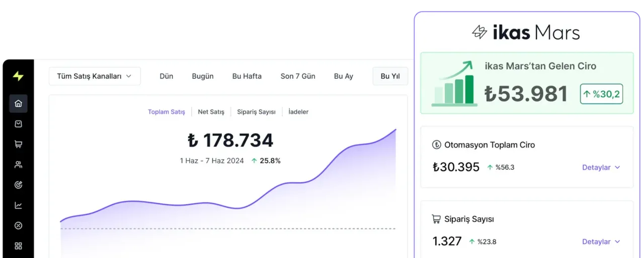This screenshot has height=258, width=644.
Task: Open the Home icon in sidebar
Action: (x=18, y=103)
